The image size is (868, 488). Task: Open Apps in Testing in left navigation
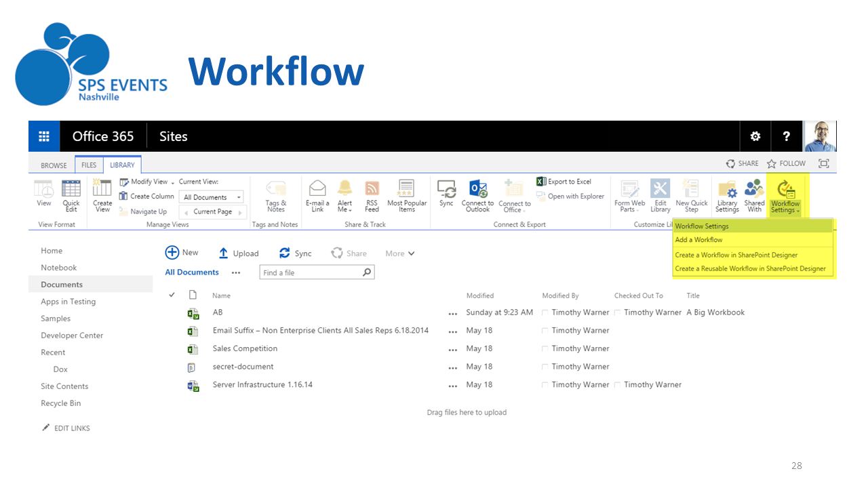click(x=68, y=302)
